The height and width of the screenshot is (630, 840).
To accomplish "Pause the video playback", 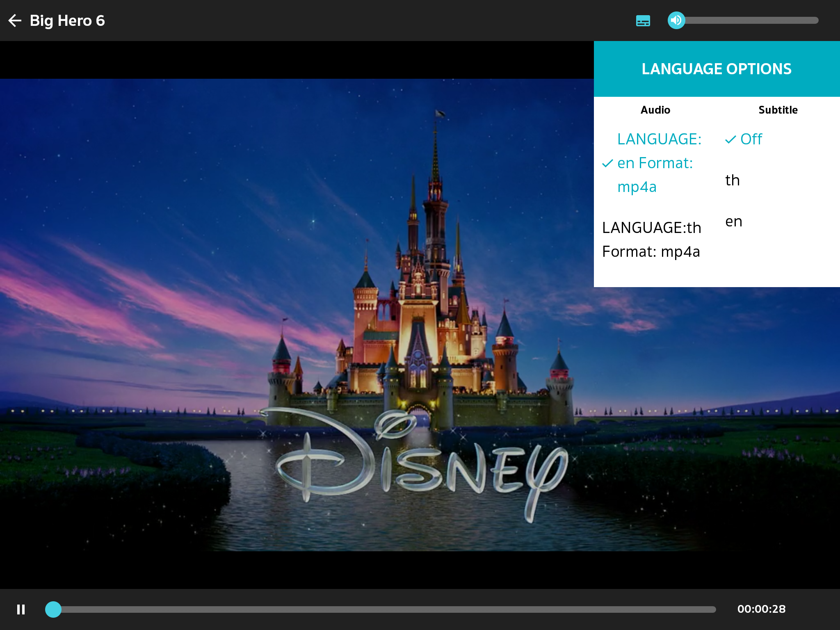I will (21, 609).
